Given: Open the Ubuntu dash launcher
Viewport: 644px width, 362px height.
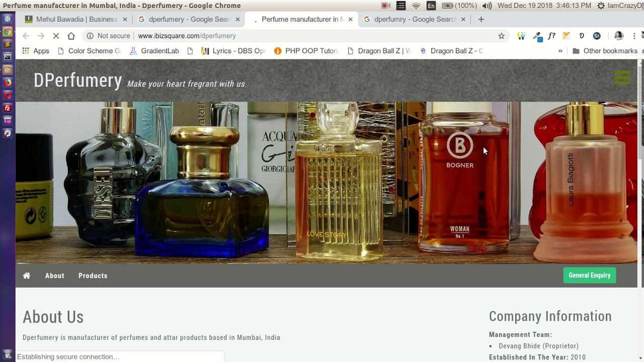Looking at the screenshot, I should click(x=8, y=19).
